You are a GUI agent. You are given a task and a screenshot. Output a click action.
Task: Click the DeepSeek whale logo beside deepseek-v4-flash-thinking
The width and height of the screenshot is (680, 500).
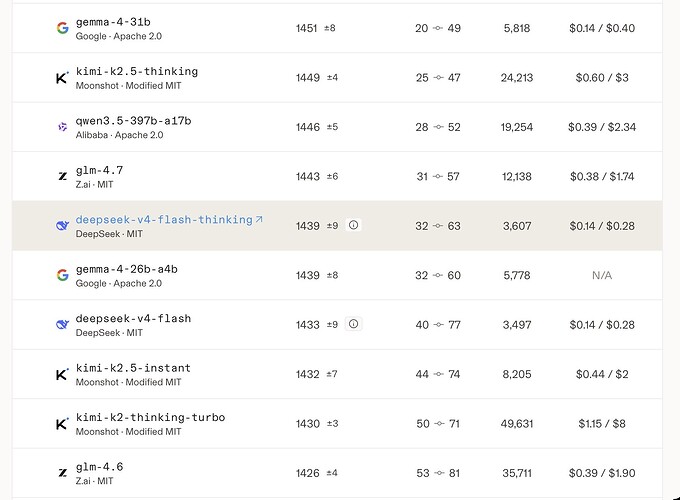62,225
